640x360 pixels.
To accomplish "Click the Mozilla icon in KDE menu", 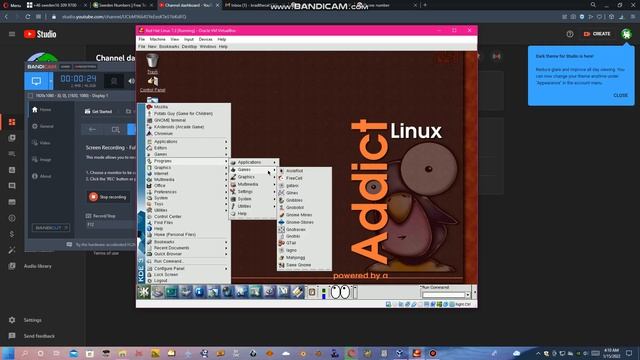I will [x=149, y=107].
